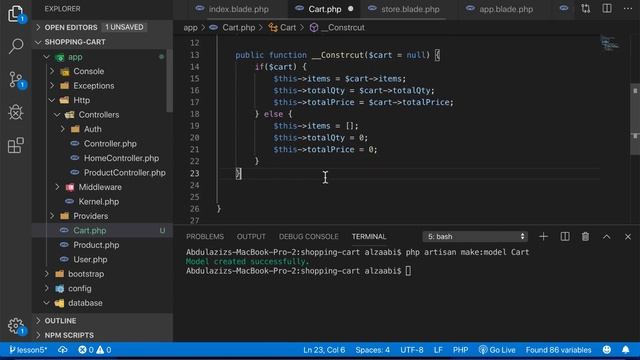The height and width of the screenshot is (360, 640).
Task: Open the Source Control view icon
Action: [x=16, y=79]
